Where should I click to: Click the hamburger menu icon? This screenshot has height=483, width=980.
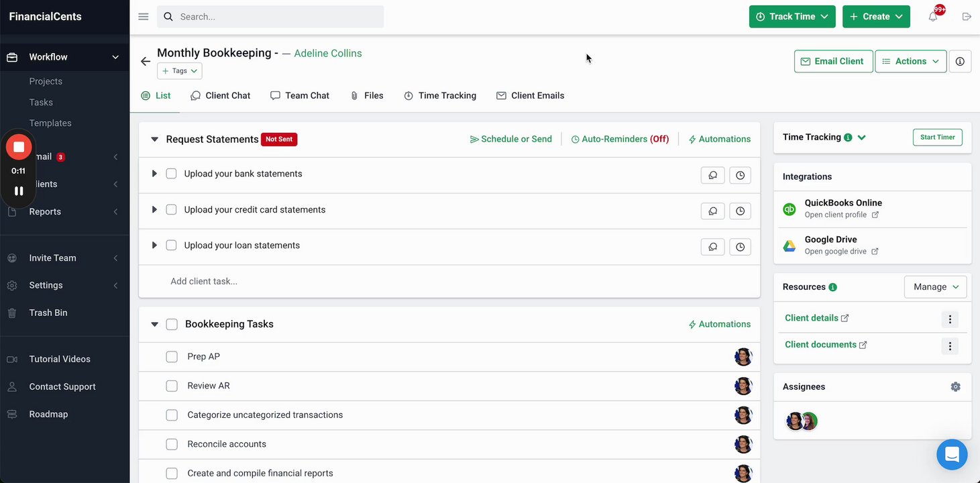pos(144,17)
